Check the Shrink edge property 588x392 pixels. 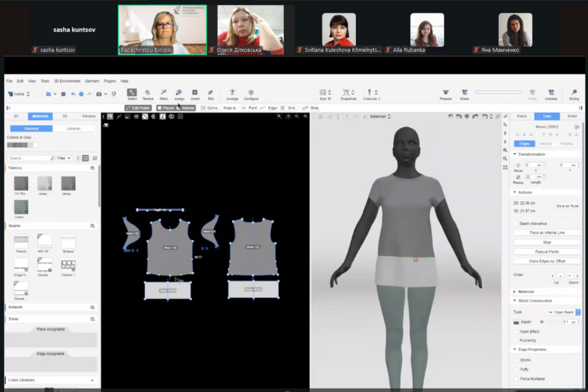click(516, 360)
